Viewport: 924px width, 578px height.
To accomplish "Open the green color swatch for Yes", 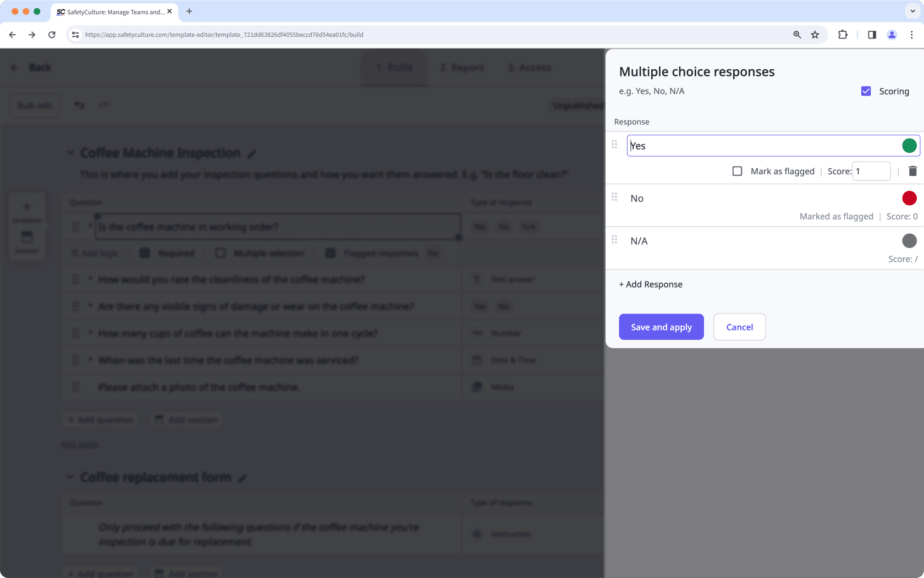I will click(x=909, y=145).
